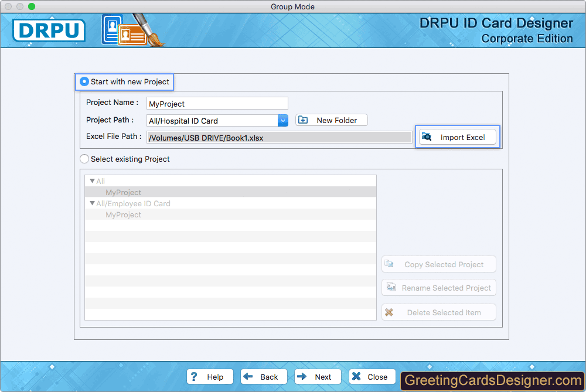Click the Close button label at bottom
586x392 pixels.
377,377
